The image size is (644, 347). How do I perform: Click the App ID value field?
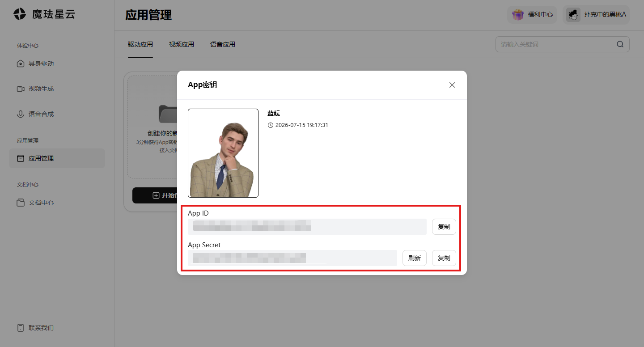coord(307,227)
